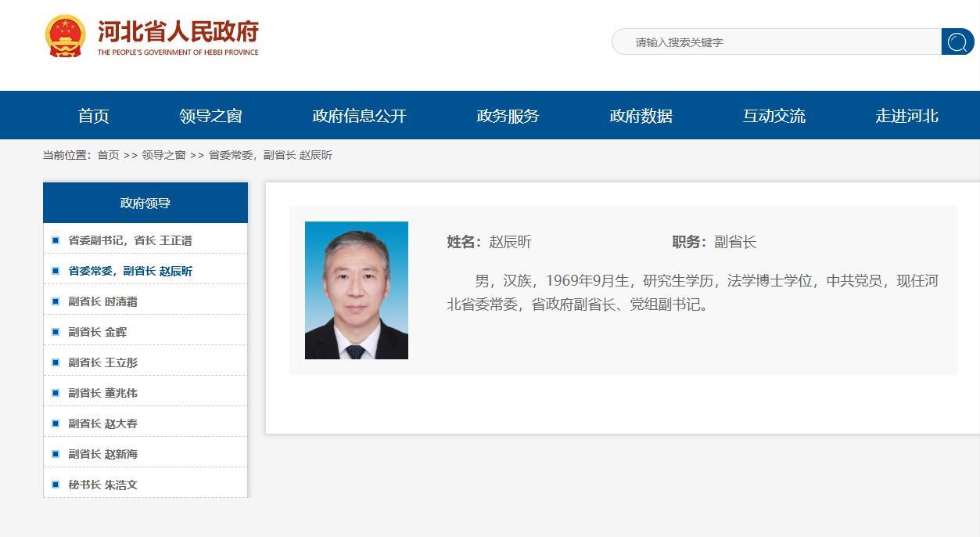Click the square marker beside 副省长 时清霜
The width and height of the screenshot is (980, 537).
click(55, 299)
